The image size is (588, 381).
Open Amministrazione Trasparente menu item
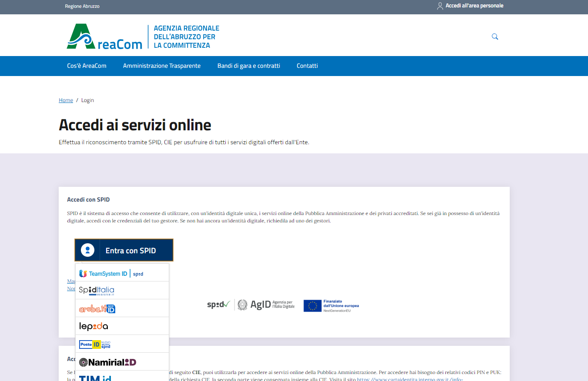coord(162,66)
